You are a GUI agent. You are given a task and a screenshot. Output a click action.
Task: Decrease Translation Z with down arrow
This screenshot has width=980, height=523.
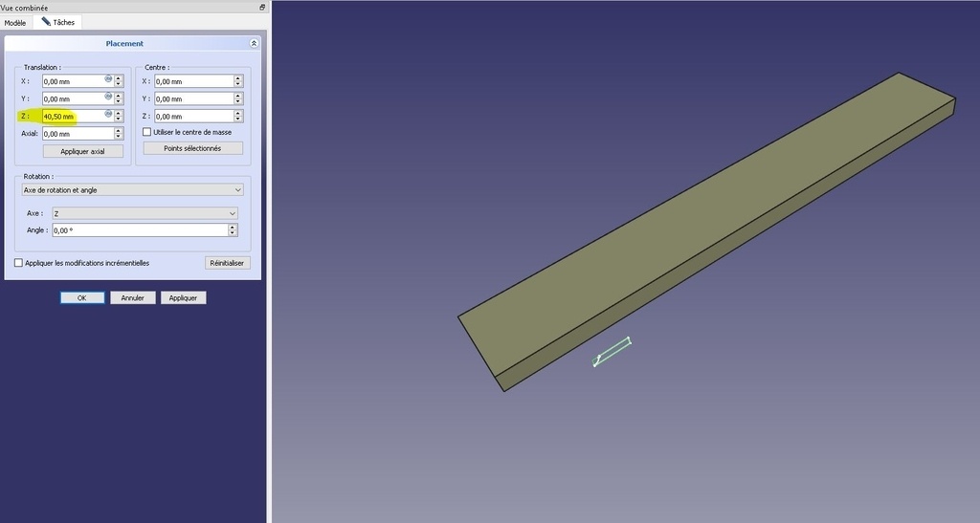pyautogui.click(x=119, y=120)
